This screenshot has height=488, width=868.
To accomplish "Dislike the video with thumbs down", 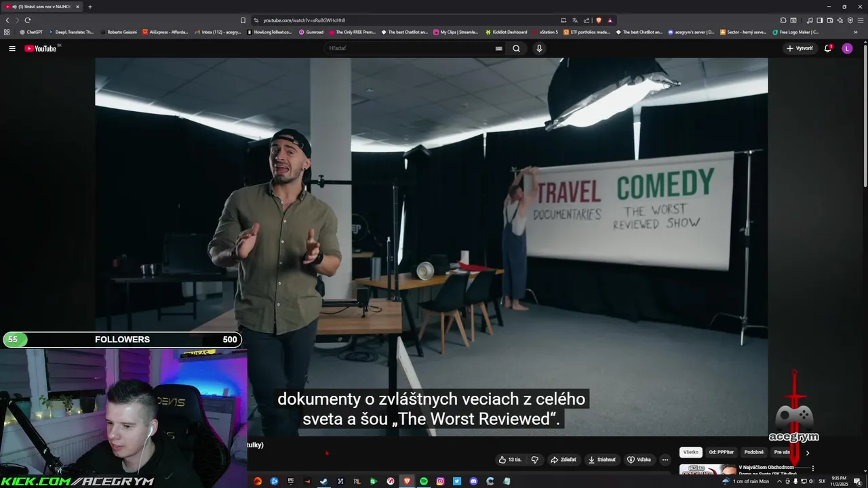I will (534, 460).
